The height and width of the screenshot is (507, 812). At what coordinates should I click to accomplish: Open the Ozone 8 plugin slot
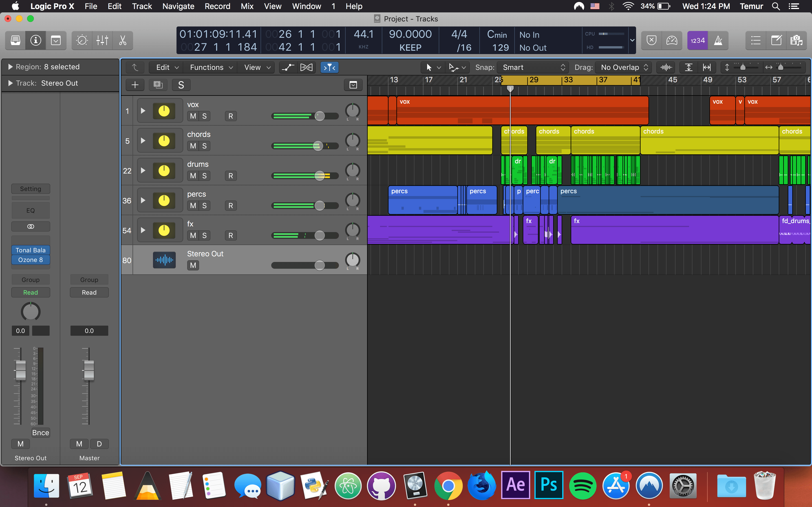pos(30,259)
